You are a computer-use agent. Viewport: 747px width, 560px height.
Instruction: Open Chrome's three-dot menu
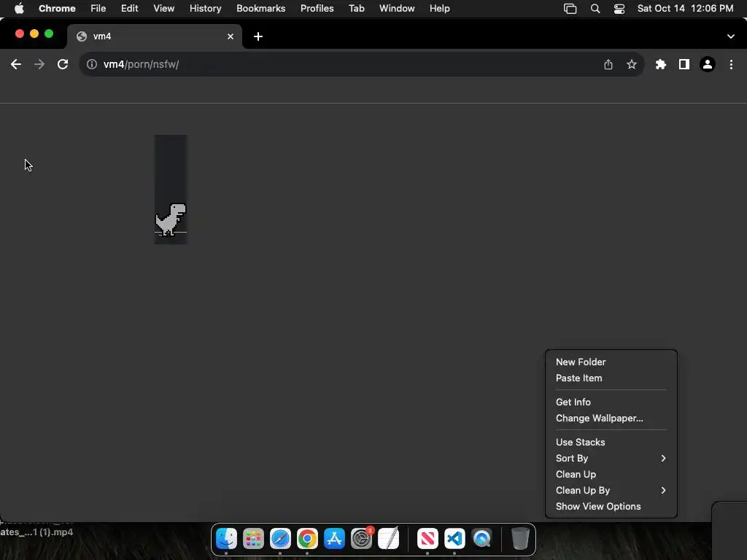[731, 64]
